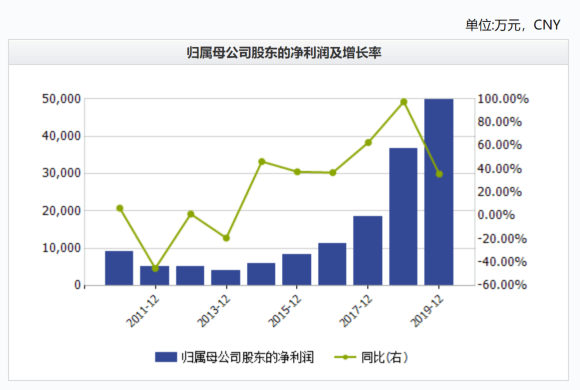Click the bar for 2015-12
580x390 pixels.
point(297,269)
